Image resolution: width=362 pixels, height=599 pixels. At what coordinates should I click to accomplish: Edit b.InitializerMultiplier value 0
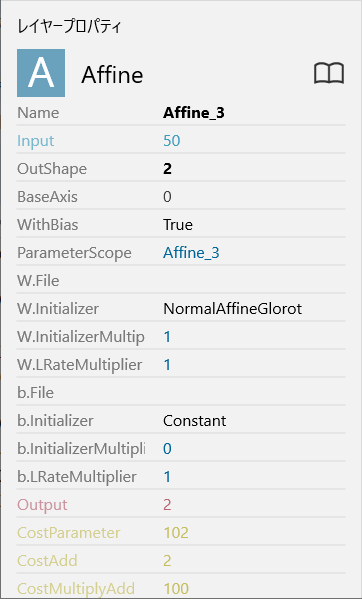[167, 448]
